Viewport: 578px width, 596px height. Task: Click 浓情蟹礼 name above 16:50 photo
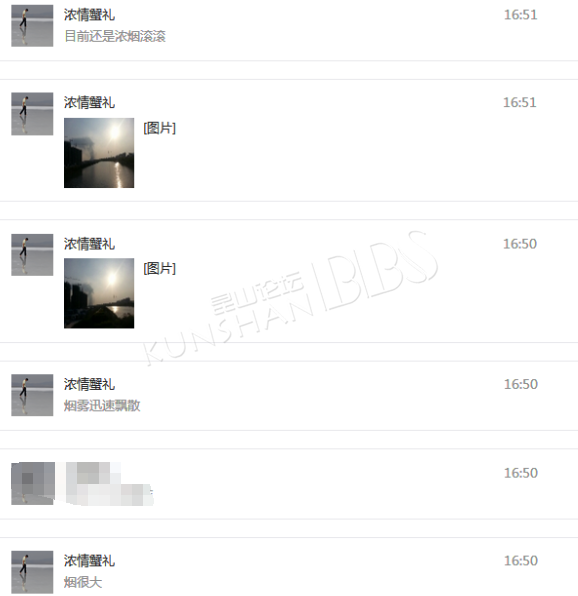coord(89,244)
